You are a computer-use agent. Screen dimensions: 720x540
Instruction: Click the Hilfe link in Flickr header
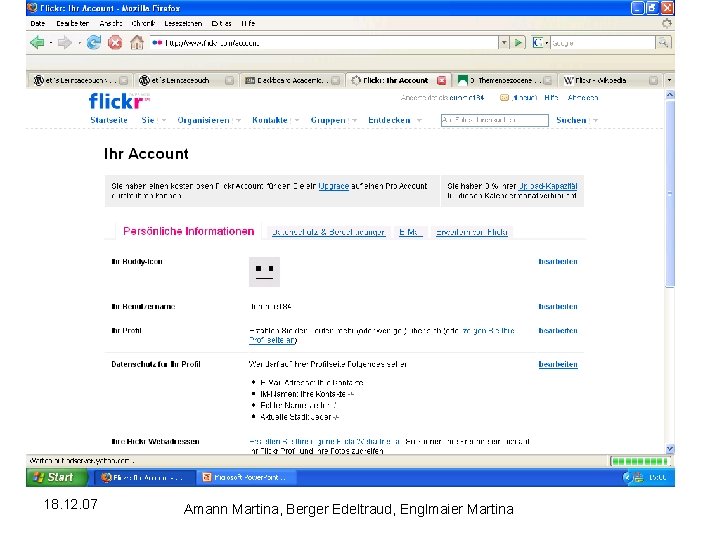pos(551,98)
